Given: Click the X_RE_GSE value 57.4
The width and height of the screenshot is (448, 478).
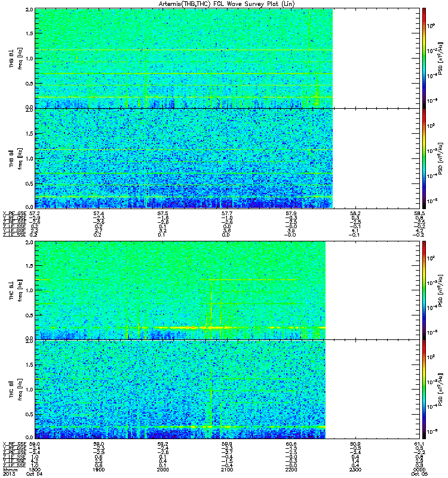Looking at the screenshot, I should click(x=99, y=213).
